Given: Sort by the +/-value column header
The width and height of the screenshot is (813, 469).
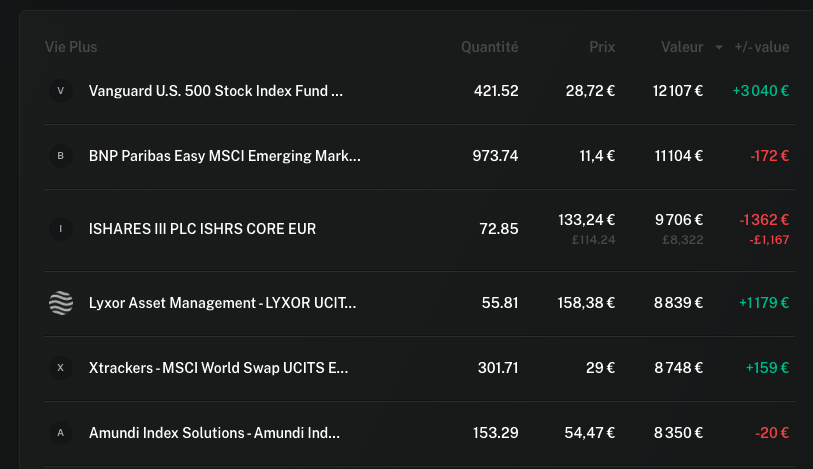Looking at the screenshot, I should click(x=762, y=47).
